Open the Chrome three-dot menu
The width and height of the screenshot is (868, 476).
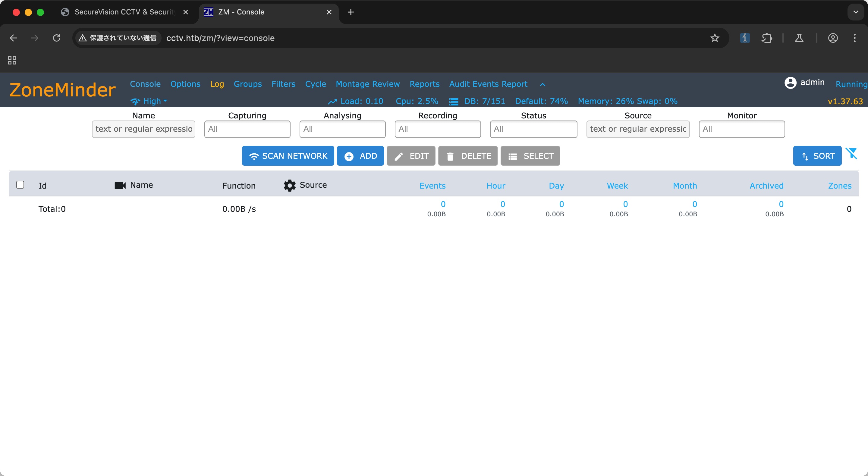tap(854, 38)
